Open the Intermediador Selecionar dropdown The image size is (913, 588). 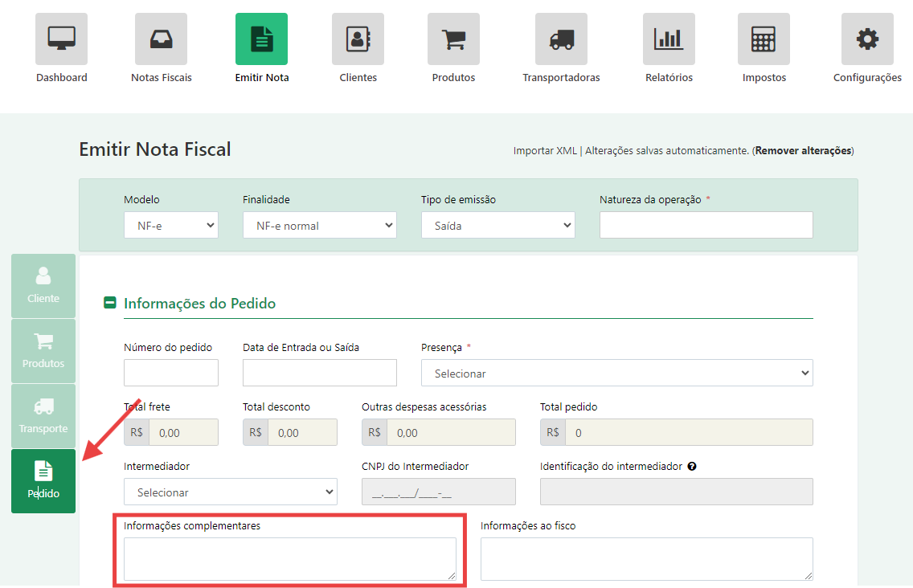[231, 492]
